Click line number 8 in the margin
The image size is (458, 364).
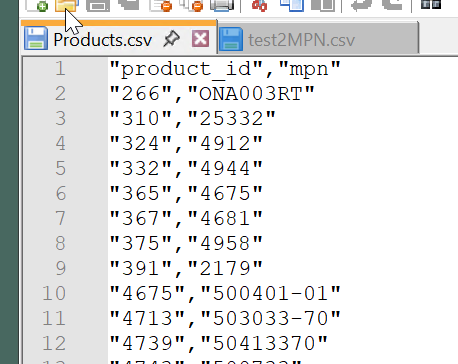pos(60,243)
